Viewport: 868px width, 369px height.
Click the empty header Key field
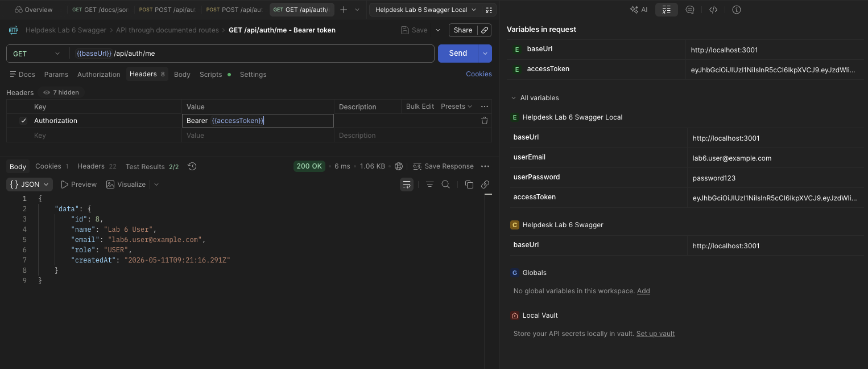click(x=106, y=136)
